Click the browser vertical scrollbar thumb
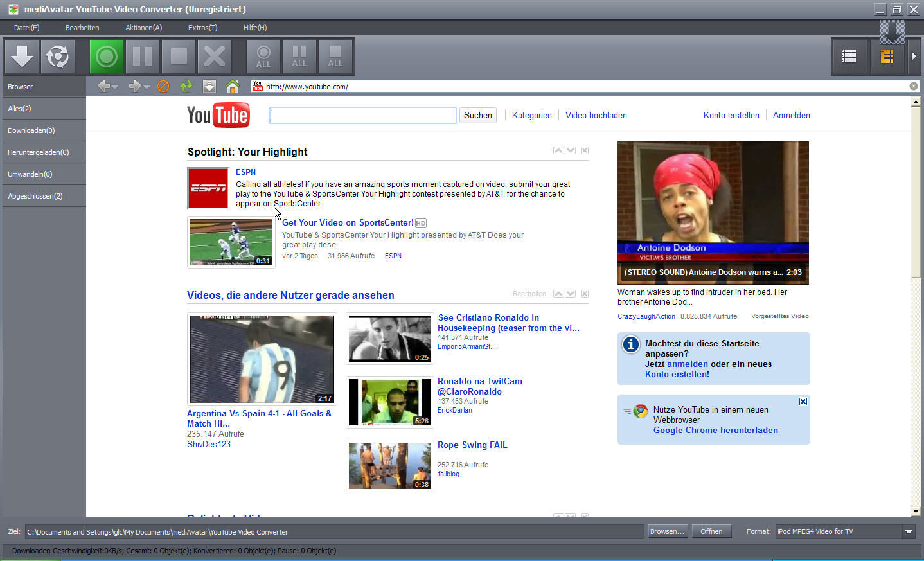Screen dimensions: 924x561 click(916, 193)
